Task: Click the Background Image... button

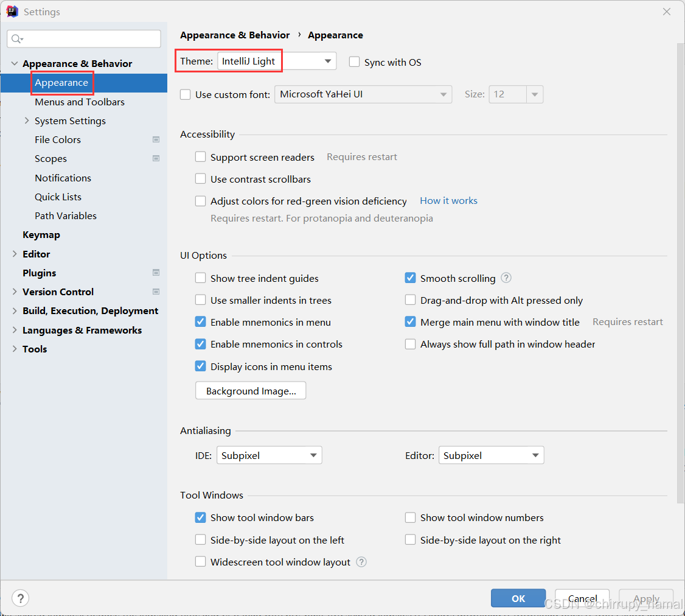Action: [x=250, y=390]
